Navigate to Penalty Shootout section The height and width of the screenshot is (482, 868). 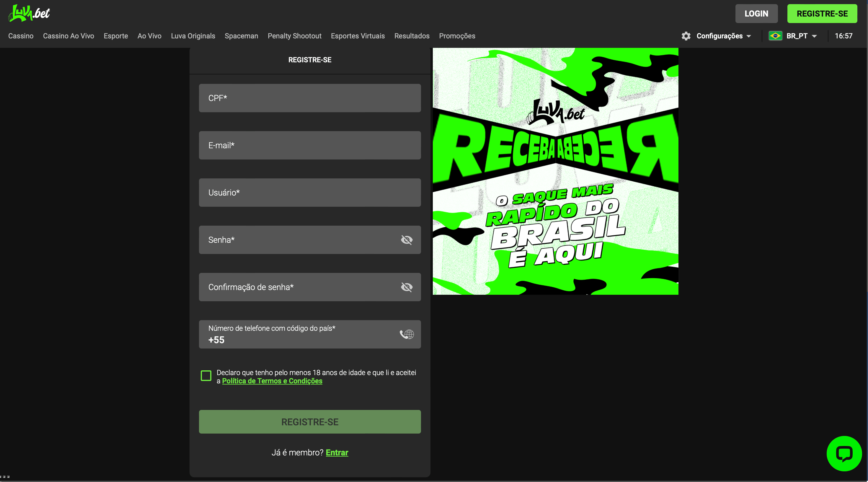click(294, 36)
